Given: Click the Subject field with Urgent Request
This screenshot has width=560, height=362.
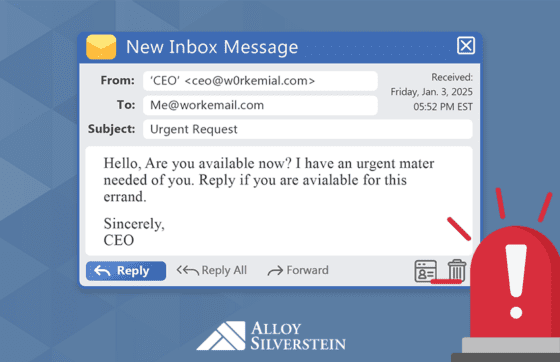Looking at the screenshot, I should pos(308,129).
